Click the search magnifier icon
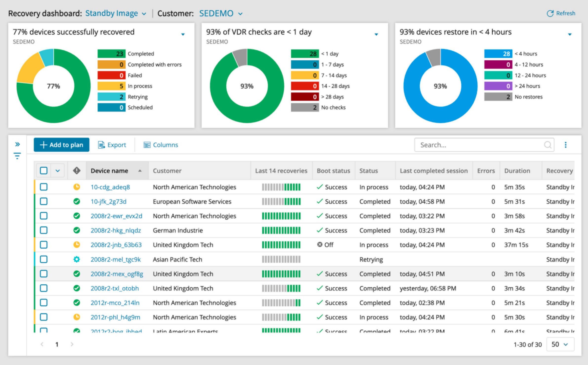588x365 pixels. click(x=547, y=145)
